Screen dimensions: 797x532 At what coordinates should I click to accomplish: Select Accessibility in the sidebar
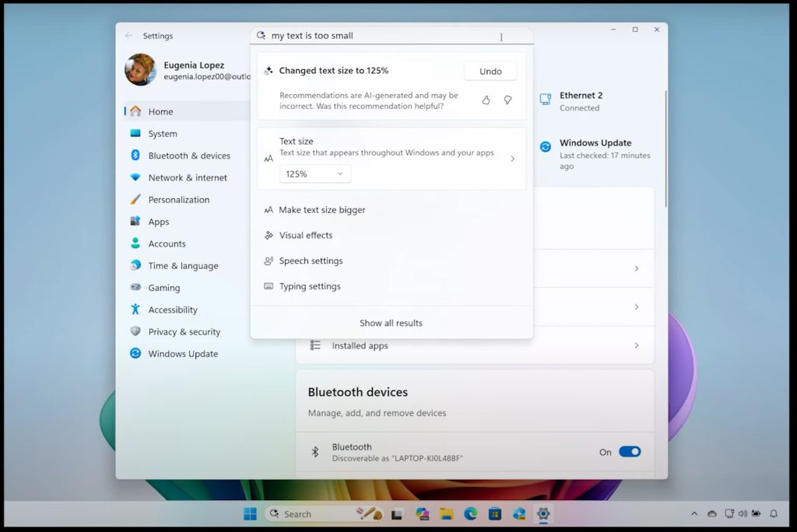click(x=172, y=310)
